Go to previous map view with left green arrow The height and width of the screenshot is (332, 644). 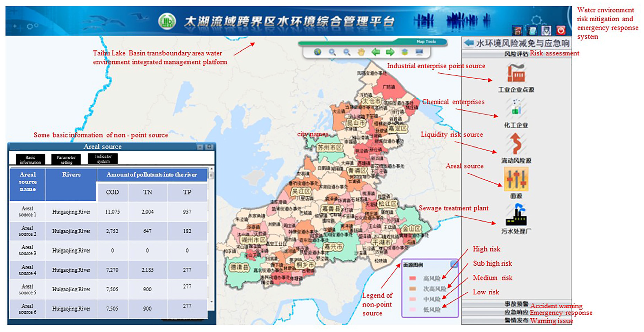point(375,52)
